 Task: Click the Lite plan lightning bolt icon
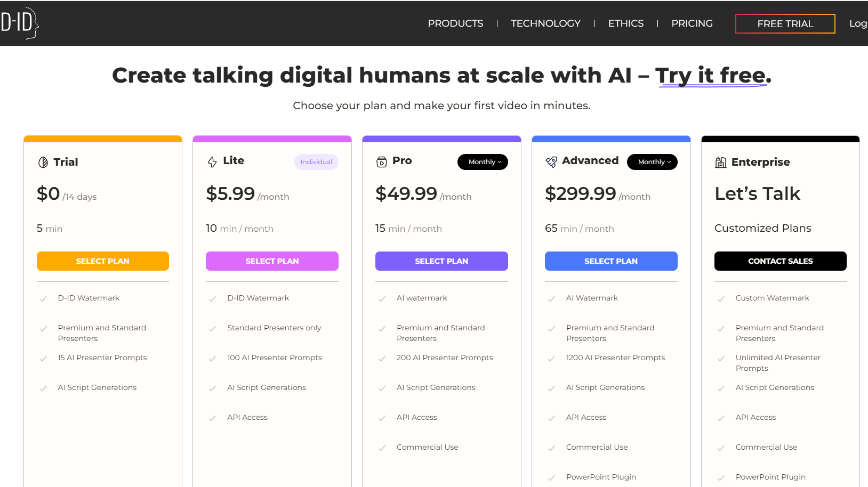(212, 162)
